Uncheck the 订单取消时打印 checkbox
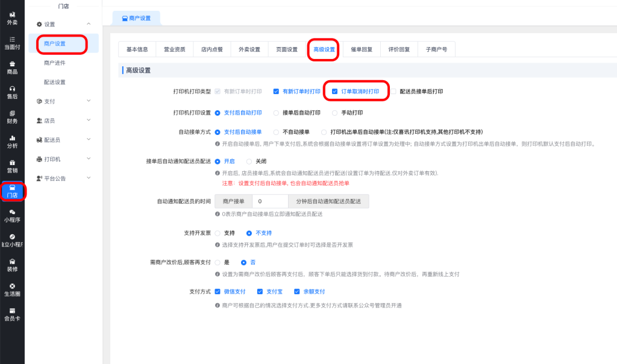 click(335, 92)
